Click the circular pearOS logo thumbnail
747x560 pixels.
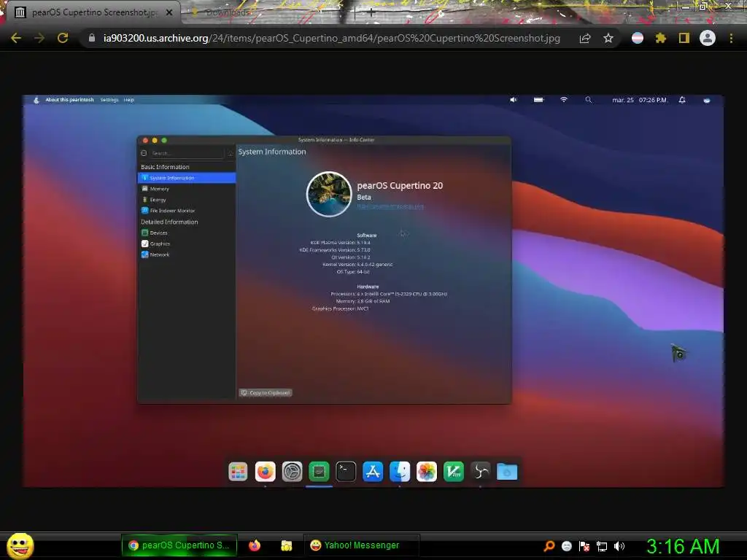329,194
